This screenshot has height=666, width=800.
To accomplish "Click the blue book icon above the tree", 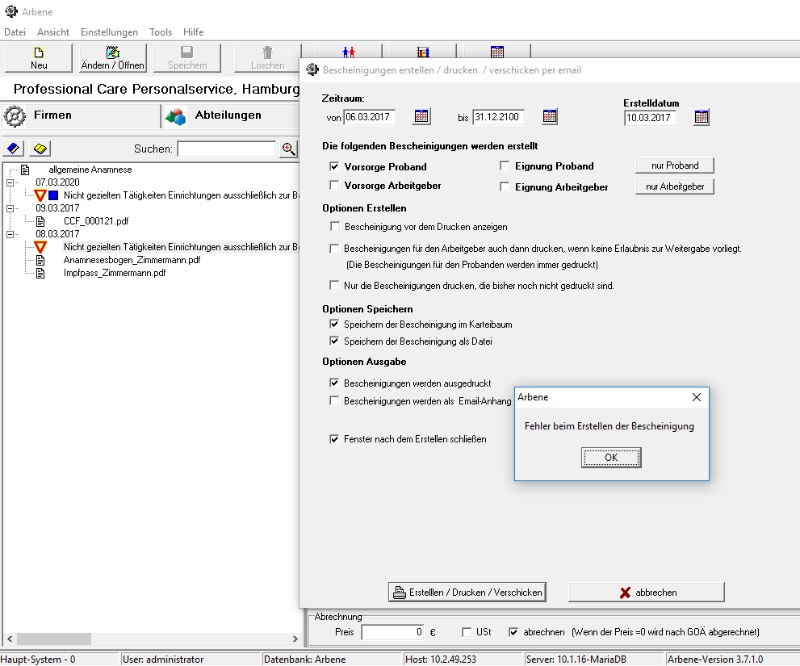I will (14, 149).
